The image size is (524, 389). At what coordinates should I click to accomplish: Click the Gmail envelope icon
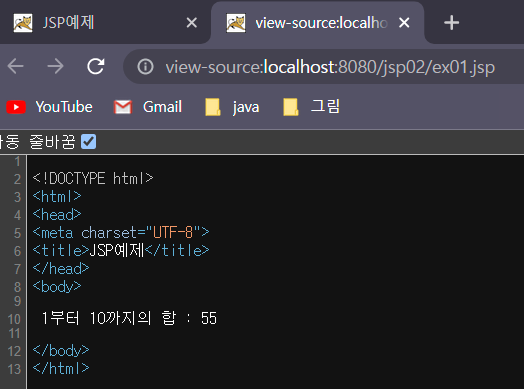pos(123,107)
